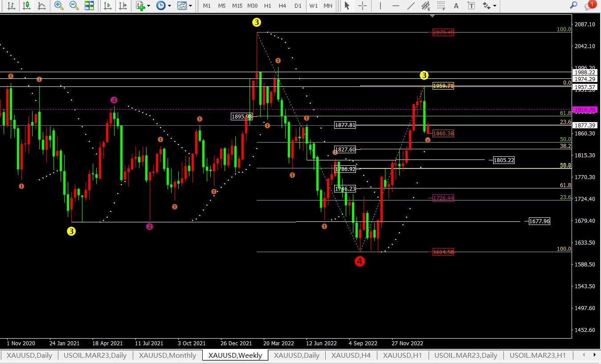The width and height of the screenshot is (601, 364).
Task: Switch timeframe to H1 in the toolbar
Action: [268, 6]
